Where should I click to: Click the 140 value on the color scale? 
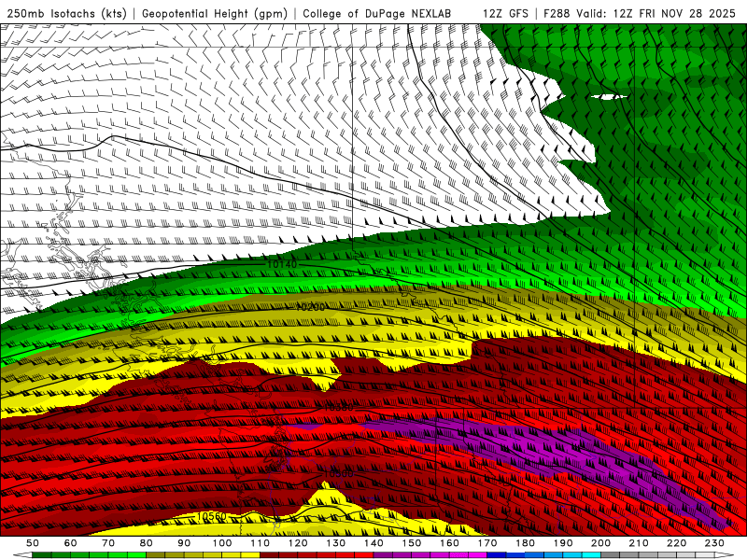pyautogui.click(x=373, y=543)
